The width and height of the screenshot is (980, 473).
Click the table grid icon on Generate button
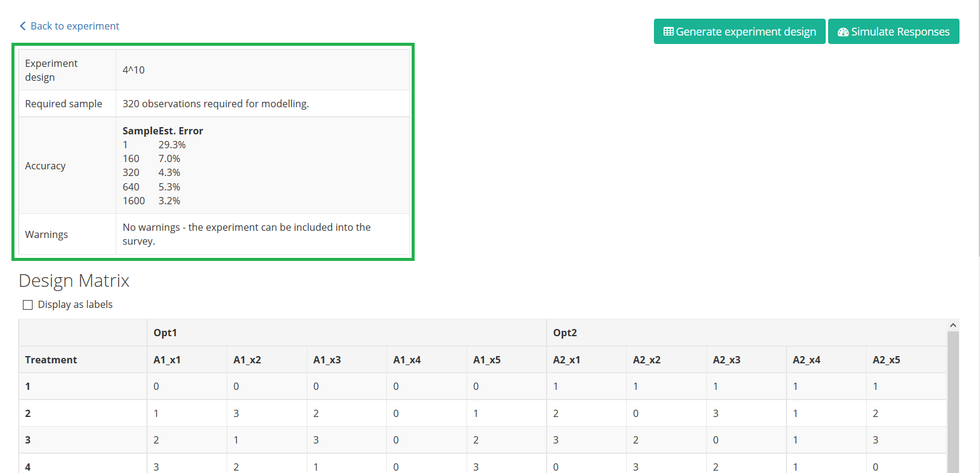coord(668,31)
